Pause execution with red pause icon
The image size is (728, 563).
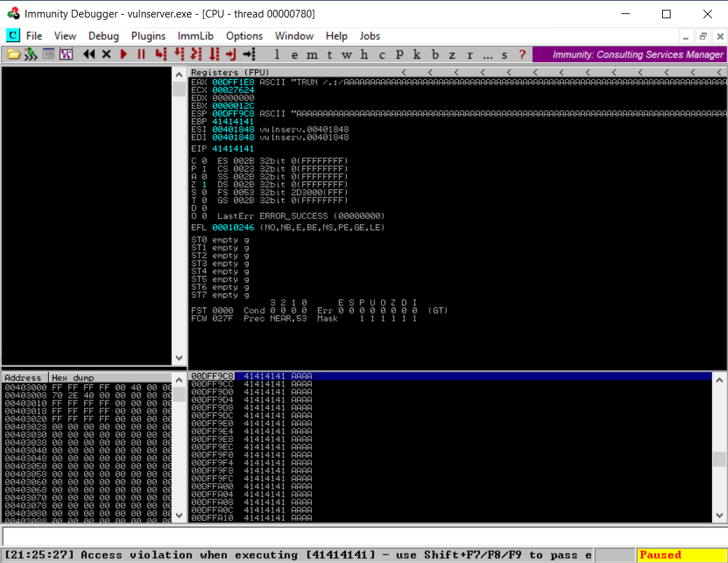click(x=141, y=55)
